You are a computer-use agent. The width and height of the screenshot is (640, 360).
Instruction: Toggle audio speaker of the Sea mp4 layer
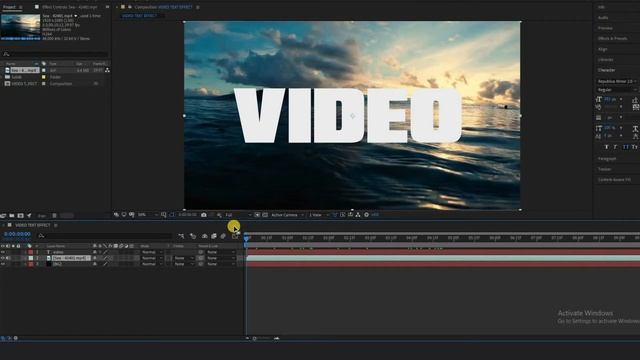pyautogui.click(x=8, y=258)
